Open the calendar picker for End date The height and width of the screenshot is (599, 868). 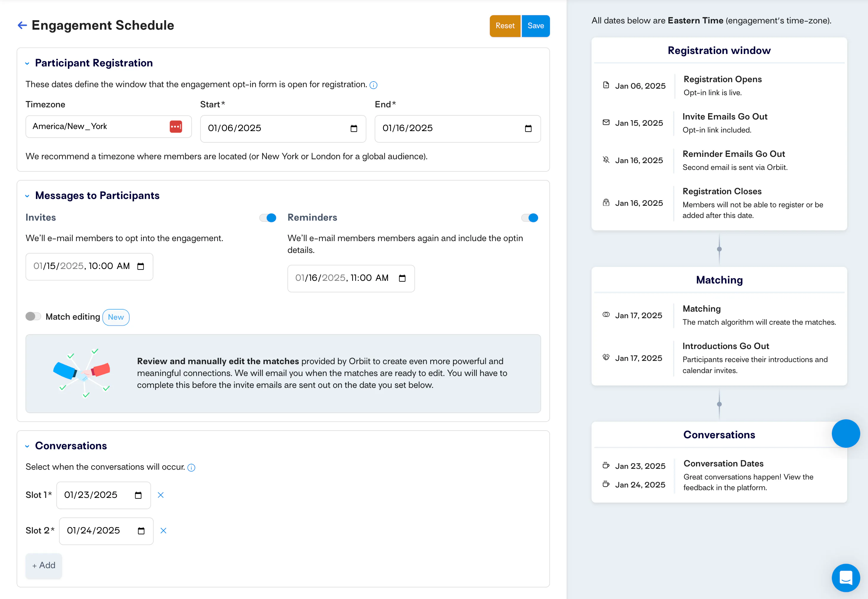pos(528,128)
